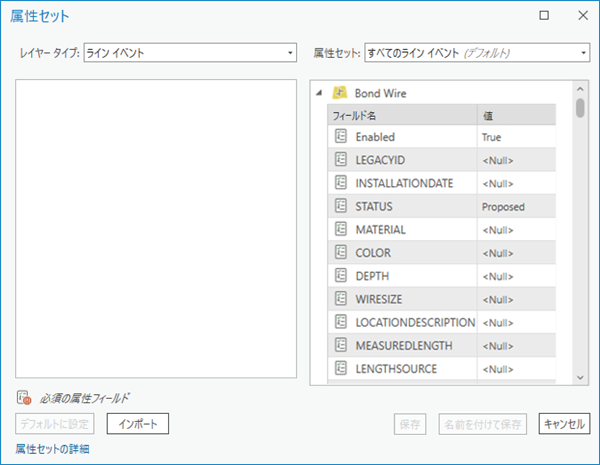Open the レイヤー タイプ dropdown

190,52
